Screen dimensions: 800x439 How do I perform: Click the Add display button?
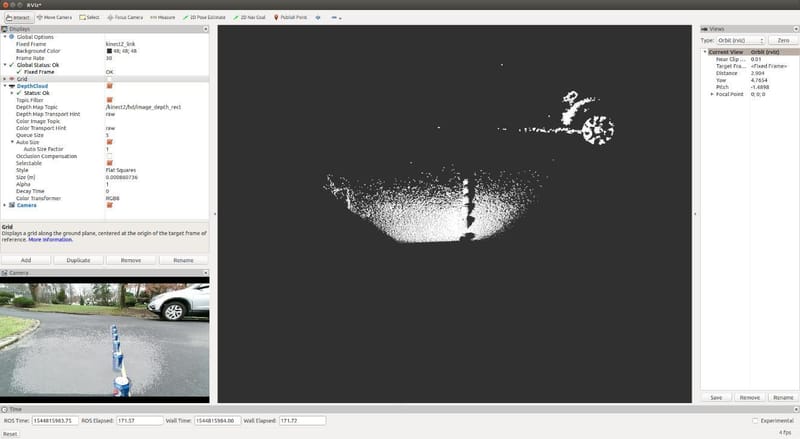point(26,259)
